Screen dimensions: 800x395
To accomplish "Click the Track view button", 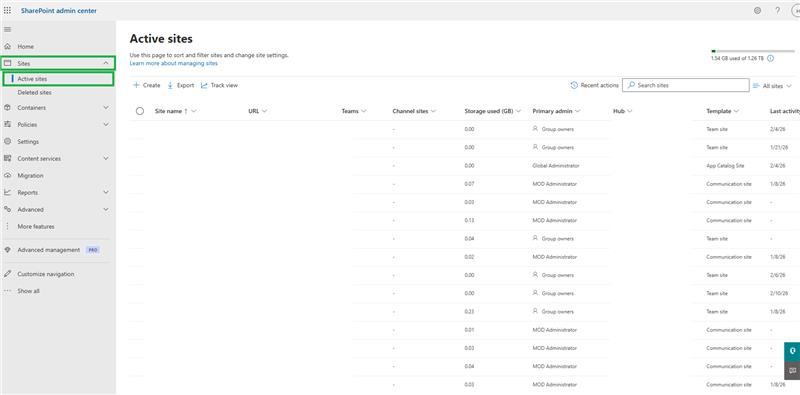I will (219, 85).
